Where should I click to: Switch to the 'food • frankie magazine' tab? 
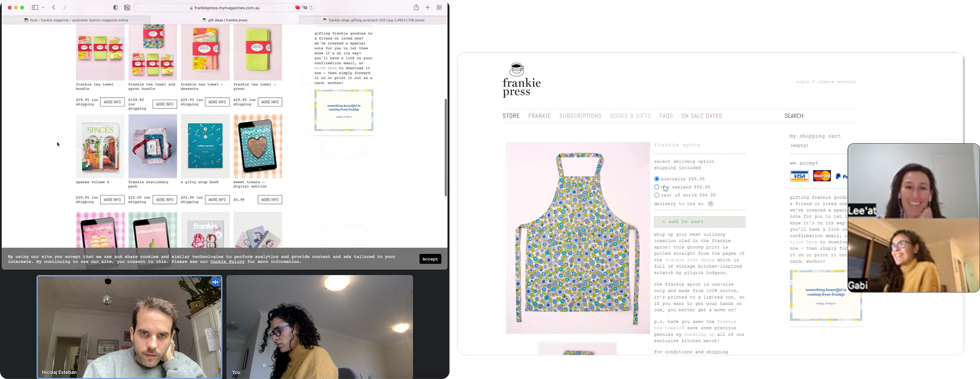pos(76,20)
